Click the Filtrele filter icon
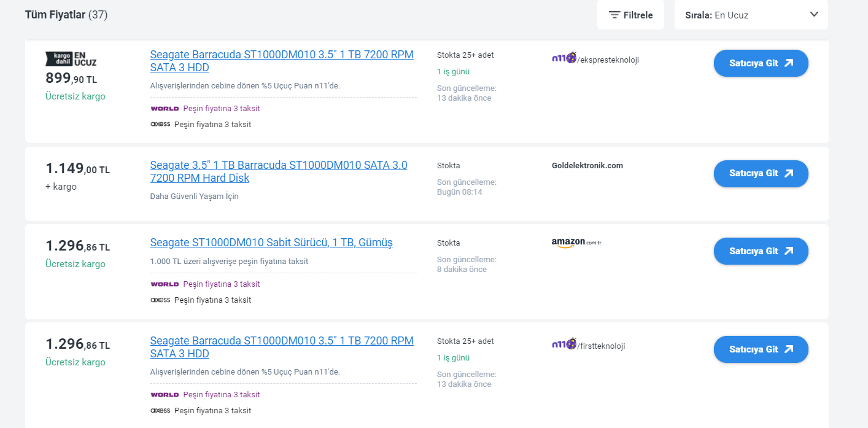Image resolution: width=868 pixels, height=428 pixels. [614, 15]
